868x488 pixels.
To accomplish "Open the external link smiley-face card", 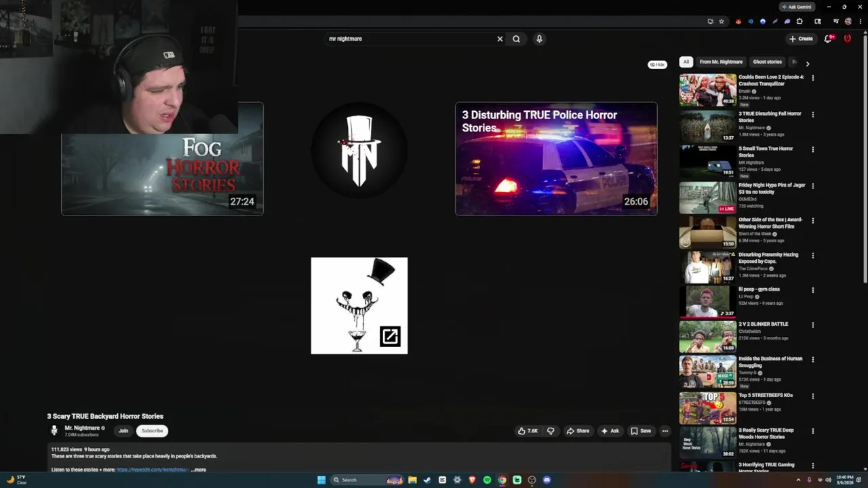I will (x=359, y=306).
